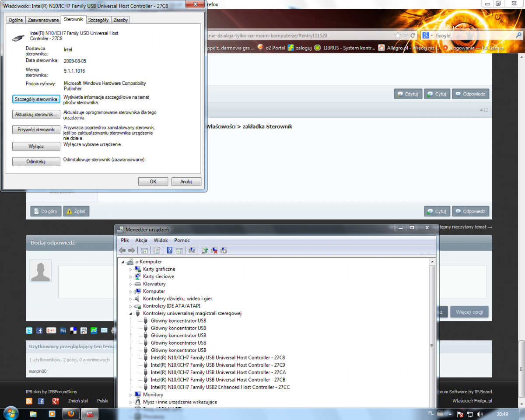
Task: Open Properties via the Device Manager toolbar icon
Action: pyautogui.click(x=157, y=250)
